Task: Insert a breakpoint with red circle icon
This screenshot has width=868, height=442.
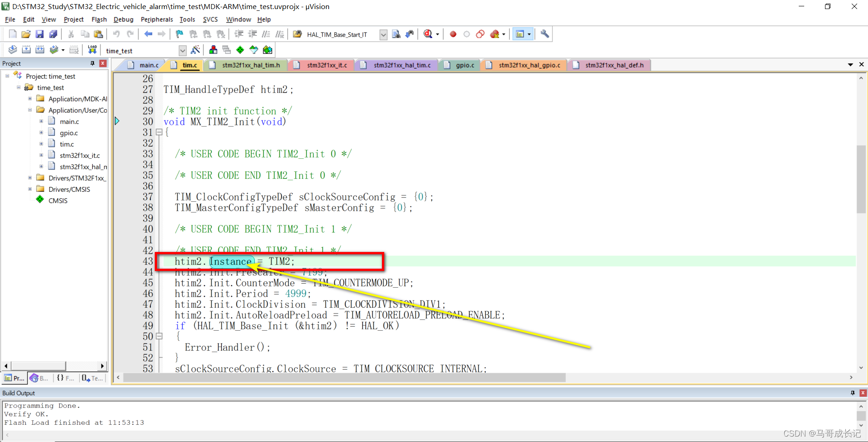Action: pyautogui.click(x=453, y=34)
